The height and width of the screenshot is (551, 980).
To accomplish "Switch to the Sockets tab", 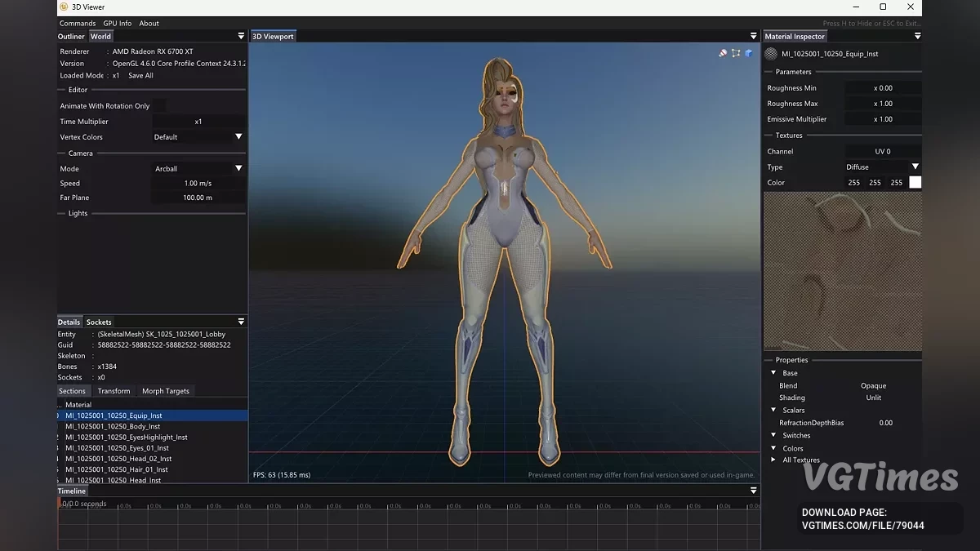I will point(99,322).
